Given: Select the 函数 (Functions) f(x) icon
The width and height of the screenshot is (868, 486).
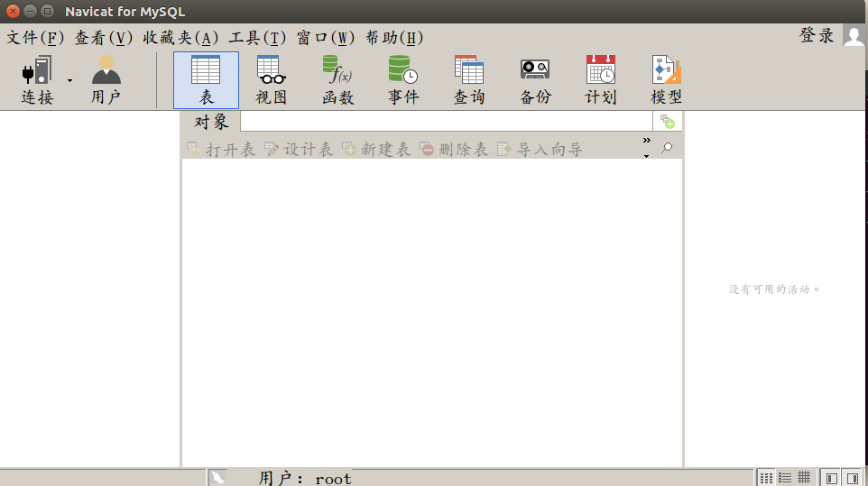Looking at the screenshot, I should coord(337,80).
